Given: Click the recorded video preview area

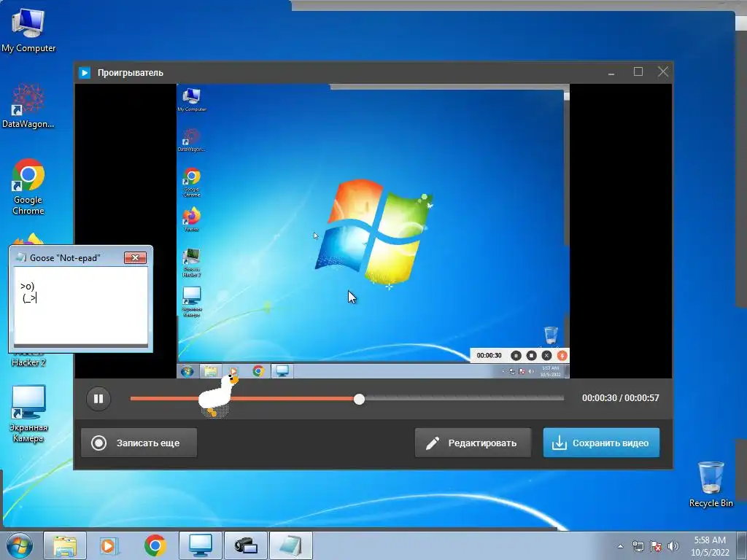Looking at the screenshot, I should [x=373, y=231].
